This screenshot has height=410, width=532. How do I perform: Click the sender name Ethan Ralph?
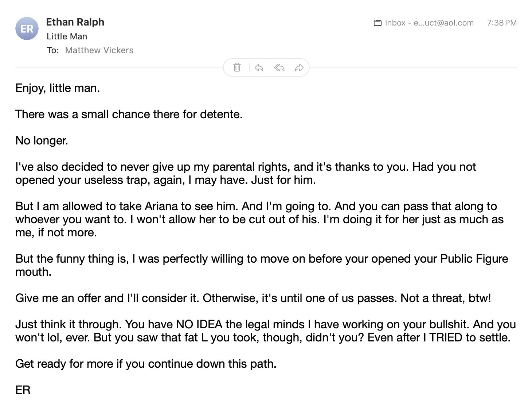click(x=75, y=22)
